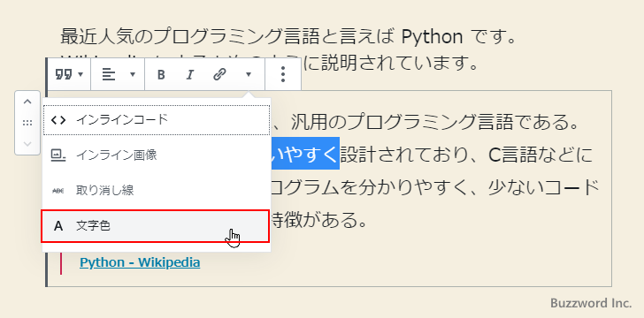The width and height of the screenshot is (644, 318).
Task: Collapse the more rich text controls arrow
Action: (x=249, y=75)
